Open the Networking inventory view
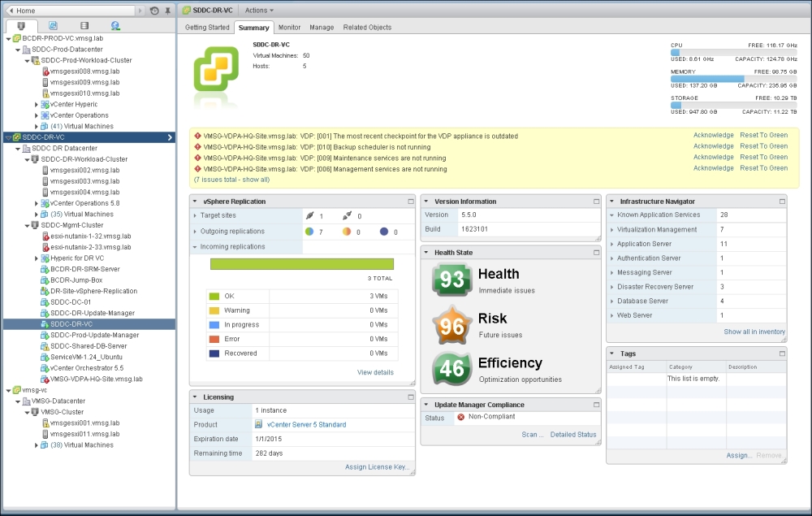 [x=115, y=25]
